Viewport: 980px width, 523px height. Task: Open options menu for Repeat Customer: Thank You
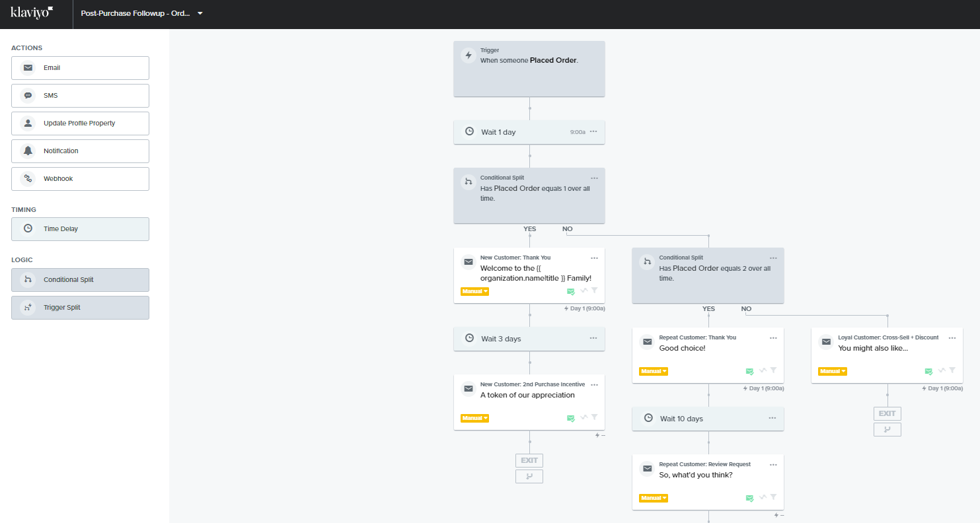(773, 338)
